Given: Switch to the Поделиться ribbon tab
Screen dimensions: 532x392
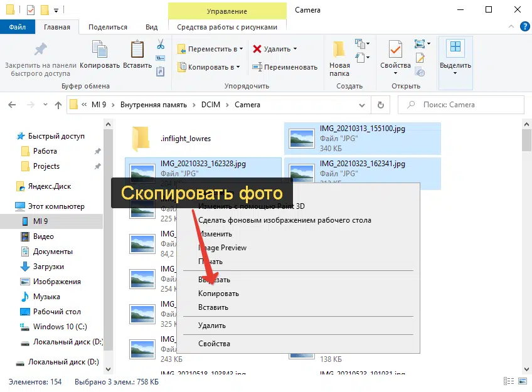Looking at the screenshot, I should (x=108, y=27).
